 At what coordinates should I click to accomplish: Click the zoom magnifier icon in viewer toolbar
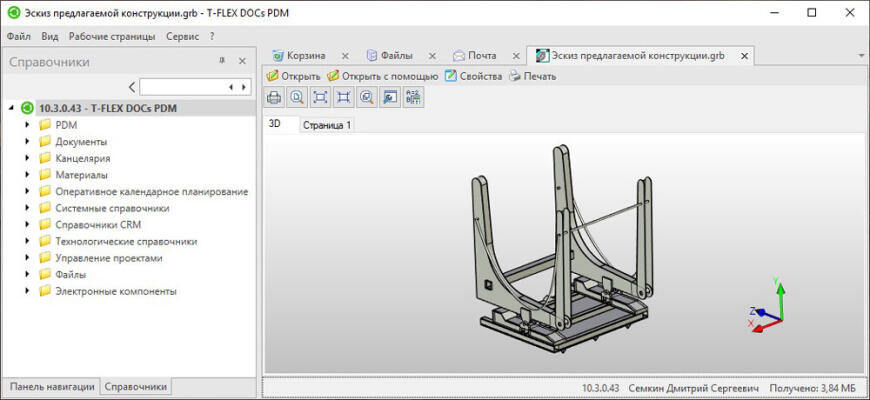[x=366, y=97]
